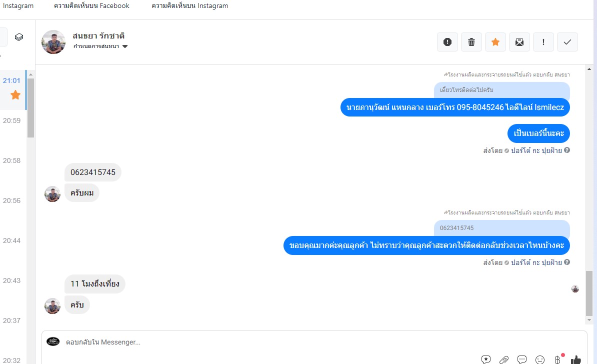Screen dimensions: 597x364
Task: Flag conversation as priority with exclamation icon
Action: tap(543, 42)
